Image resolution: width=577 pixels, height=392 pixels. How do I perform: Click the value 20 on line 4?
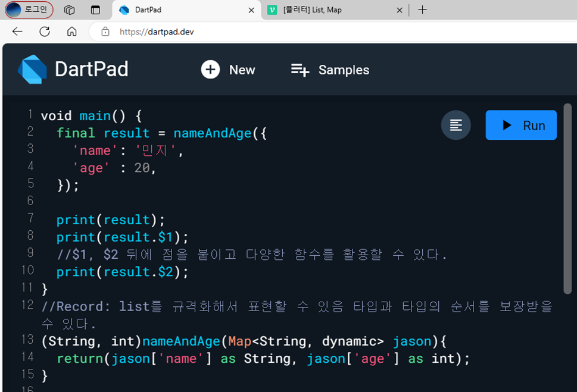point(142,168)
